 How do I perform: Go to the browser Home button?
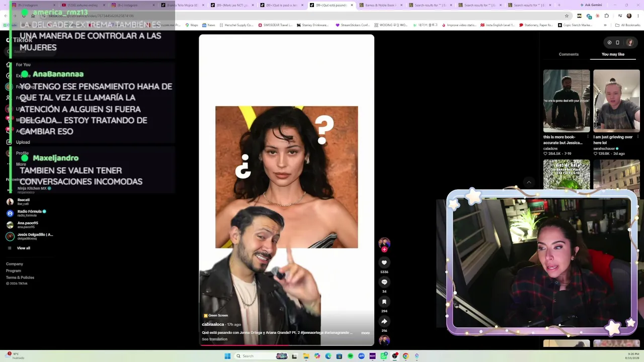pos(33,16)
